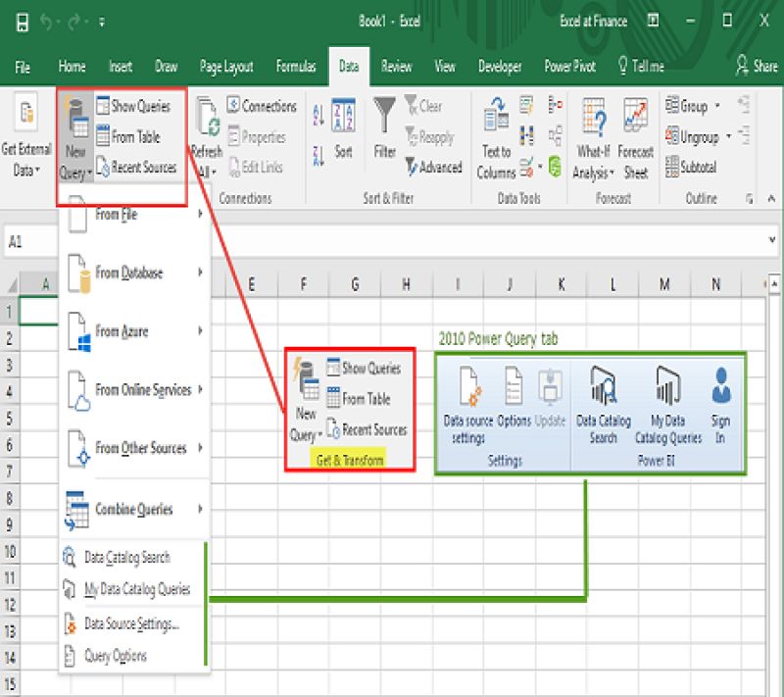
Task: Click the Sort A to Z icon
Action: (318, 115)
